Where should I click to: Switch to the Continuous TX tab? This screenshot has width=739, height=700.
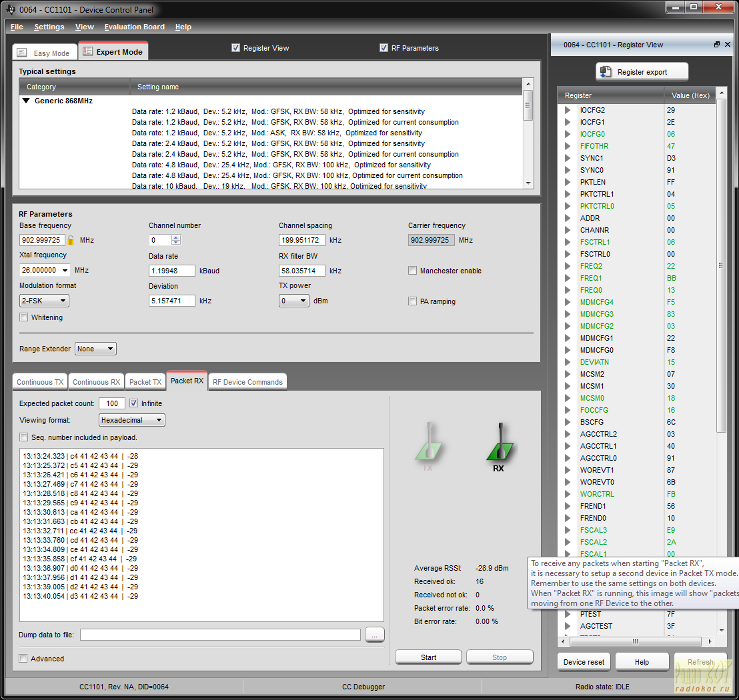40,382
